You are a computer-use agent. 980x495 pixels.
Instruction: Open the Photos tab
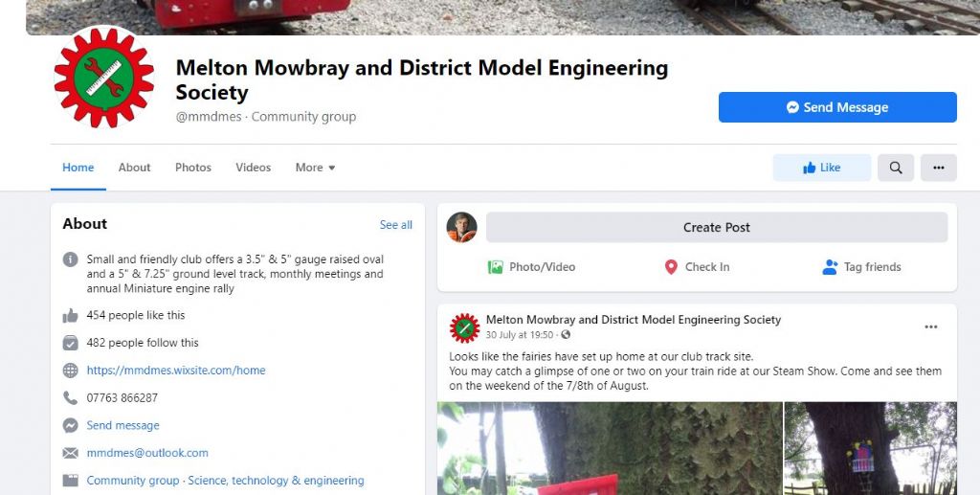[193, 168]
